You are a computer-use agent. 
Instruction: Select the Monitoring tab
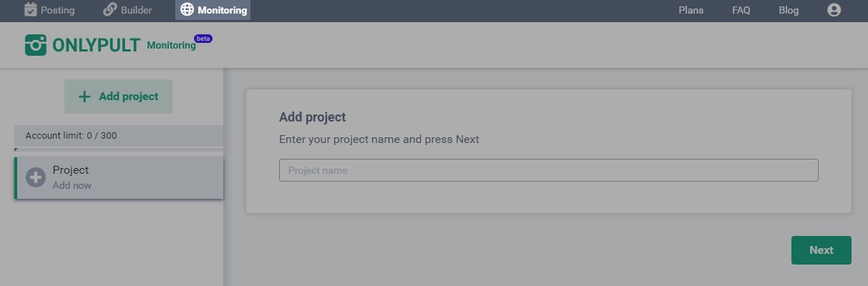[x=213, y=10]
